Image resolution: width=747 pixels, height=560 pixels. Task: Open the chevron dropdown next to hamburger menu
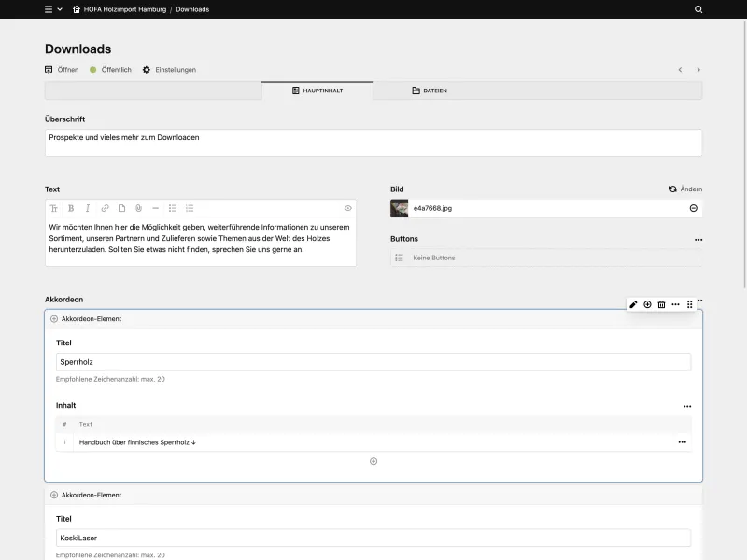click(60, 9)
